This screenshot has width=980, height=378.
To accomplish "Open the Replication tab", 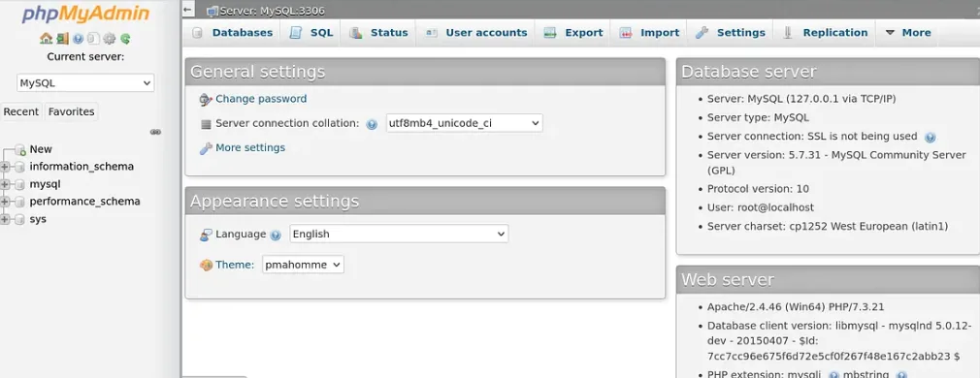I will 825,33.
